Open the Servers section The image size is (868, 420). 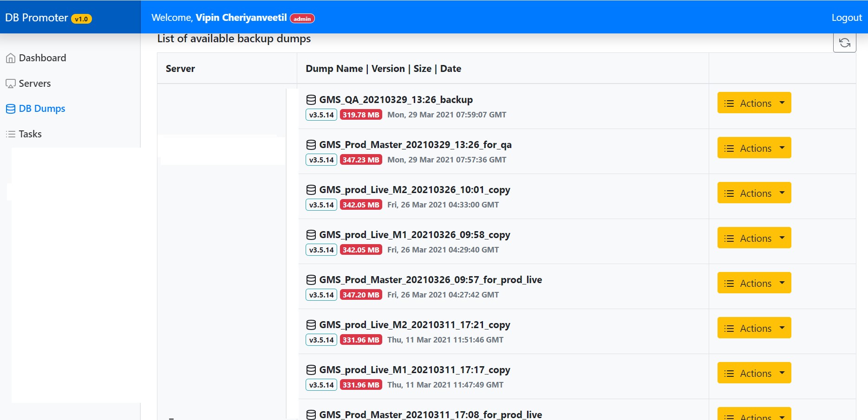pyautogui.click(x=35, y=84)
